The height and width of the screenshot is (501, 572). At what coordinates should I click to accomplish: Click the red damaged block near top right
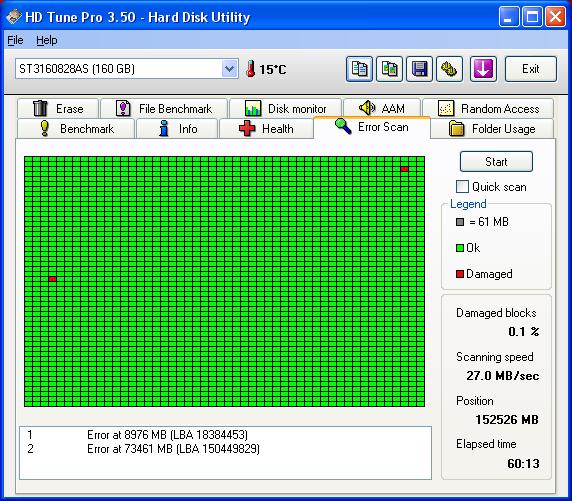(x=404, y=169)
